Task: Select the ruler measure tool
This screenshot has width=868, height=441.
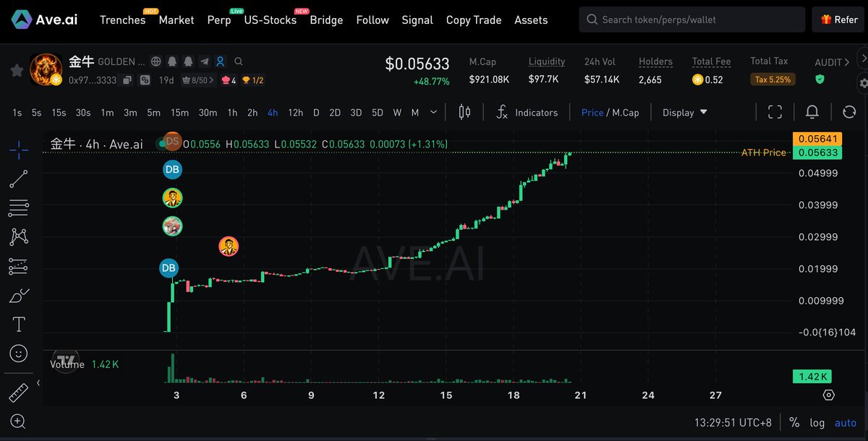Action: tap(19, 393)
